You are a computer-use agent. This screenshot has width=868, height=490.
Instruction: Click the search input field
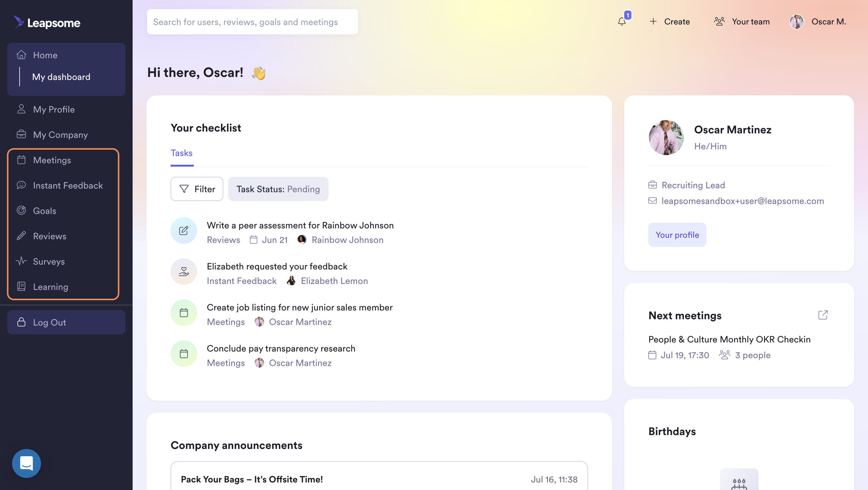pos(252,22)
